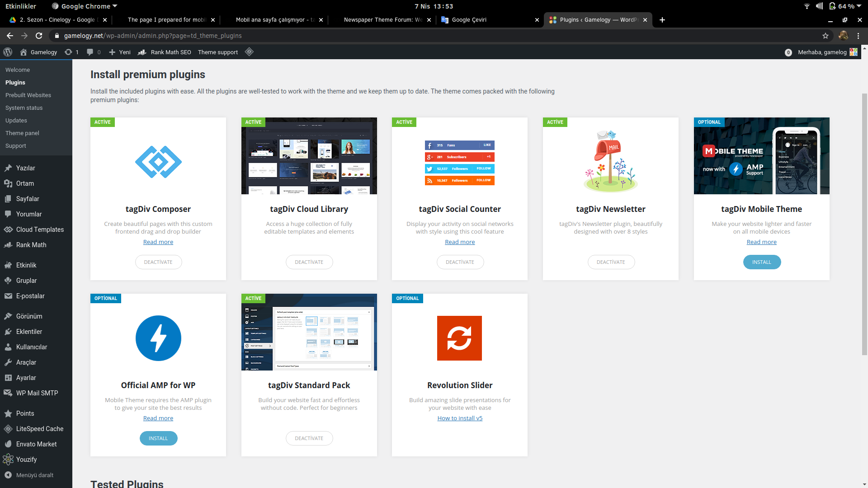This screenshot has height=488, width=868.
Task: Open Chrome three-dot menu
Action: tap(859, 36)
